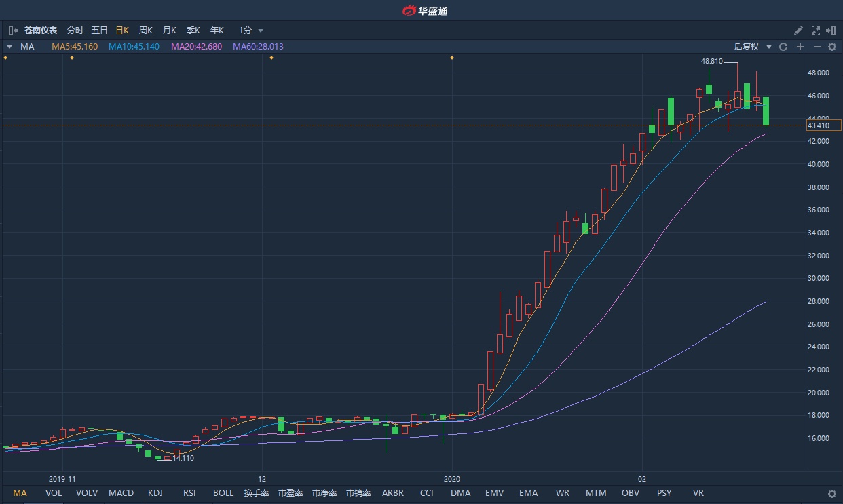The width and height of the screenshot is (843, 504).
Task: Click the 43.410 current price label
Action: click(823, 125)
